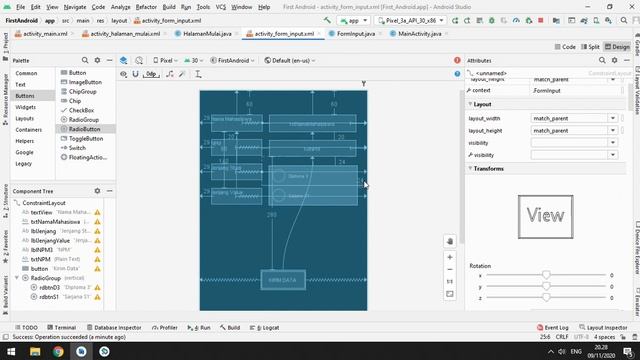This screenshot has width=640, height=360.
Task: Open the Guidelines tool
Action: point(198,74)
